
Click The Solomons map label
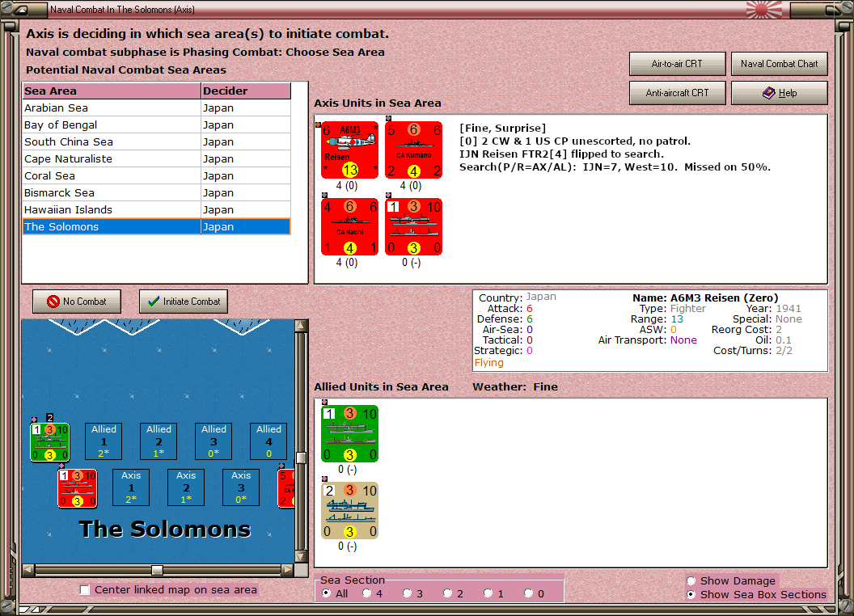(164, 530)
